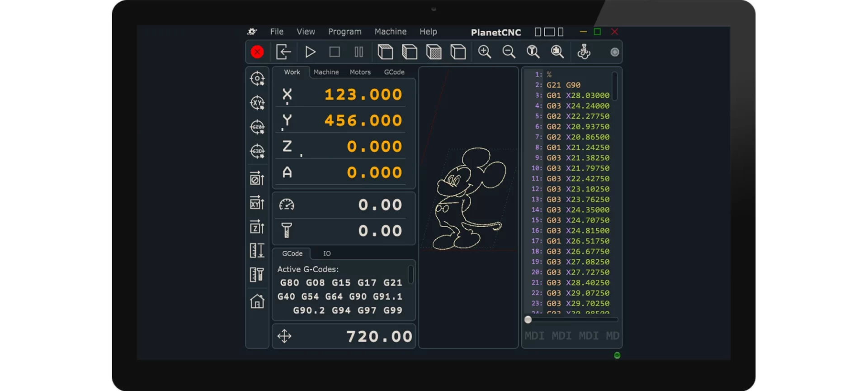Select the IO tab
Image resolution: width=868 pixels, height=391 pixels.
click(327, 253)
